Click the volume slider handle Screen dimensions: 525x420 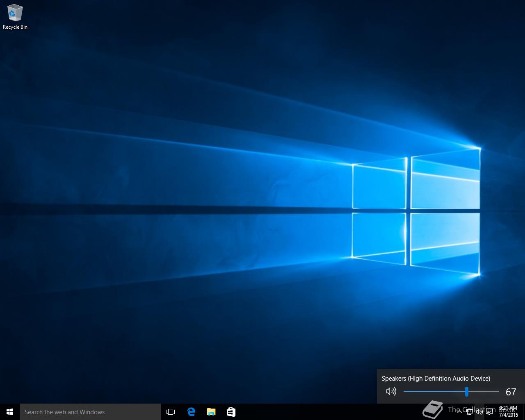tap(467, 392)
